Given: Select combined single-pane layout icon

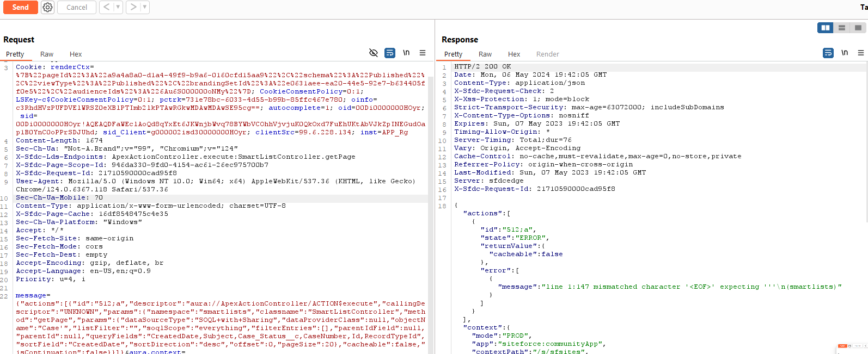Looking at the screenshot, I should pyautogui.click(x=858, y=28).
